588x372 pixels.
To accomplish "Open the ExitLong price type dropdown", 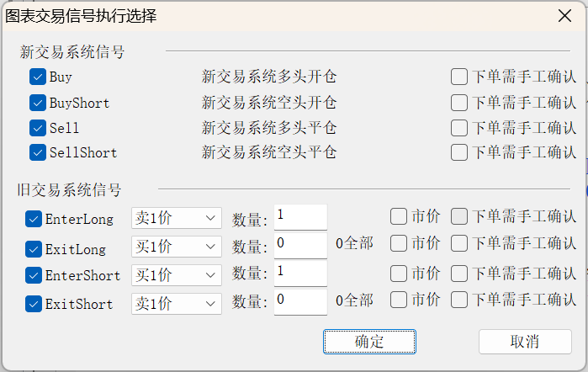I will [x=177, y=247].
